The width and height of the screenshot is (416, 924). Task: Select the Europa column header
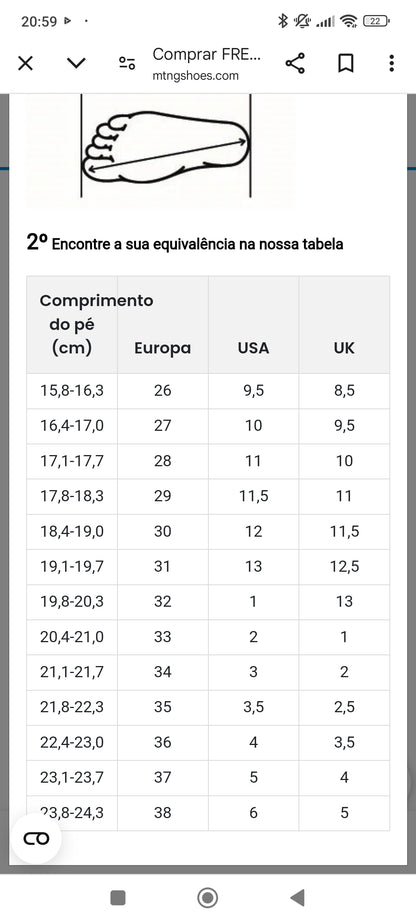[163, 348]
